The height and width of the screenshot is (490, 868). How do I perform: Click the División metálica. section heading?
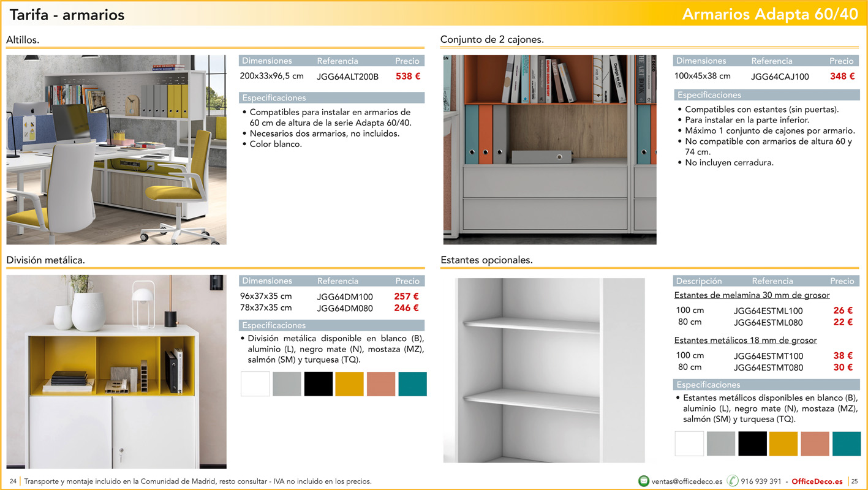(x=45, y=260)
